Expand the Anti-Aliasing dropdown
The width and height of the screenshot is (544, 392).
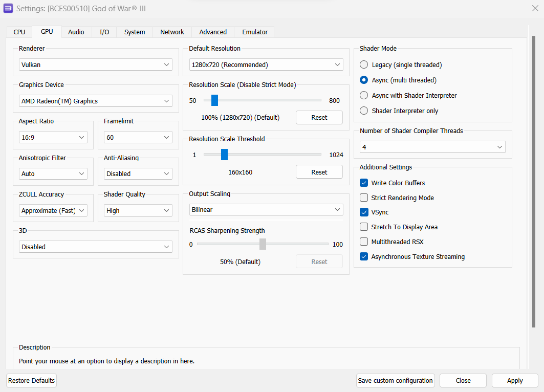(x=138, y=174)
